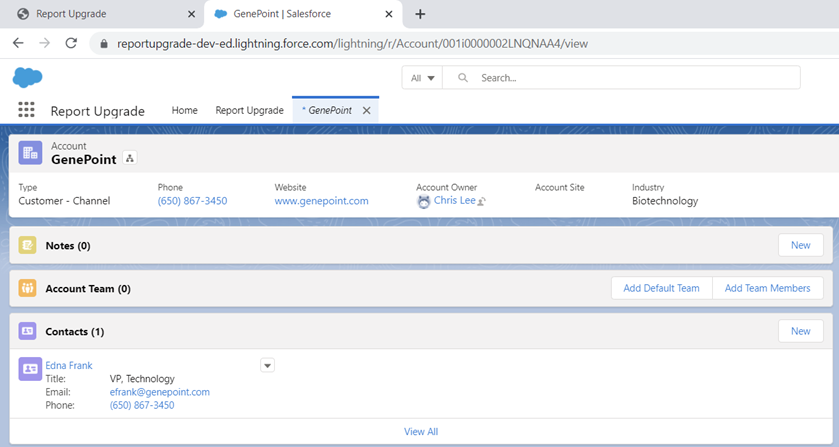Screen dimensions: 839x447
Task: Click the Customer - Channel type value
Action: click(x=64, y=201)
